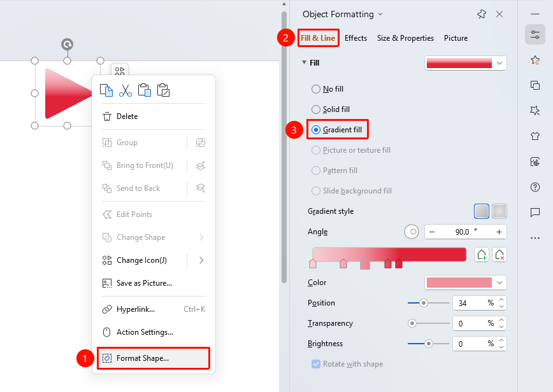
Task: Switch to the Size & Properties tab
Action: coord(405,38)
